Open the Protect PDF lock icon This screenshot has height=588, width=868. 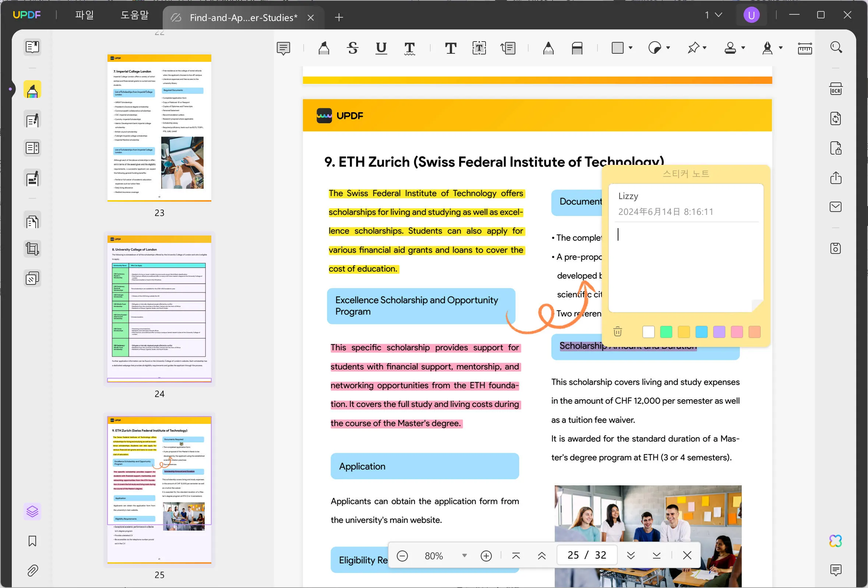tap(836, 148)
